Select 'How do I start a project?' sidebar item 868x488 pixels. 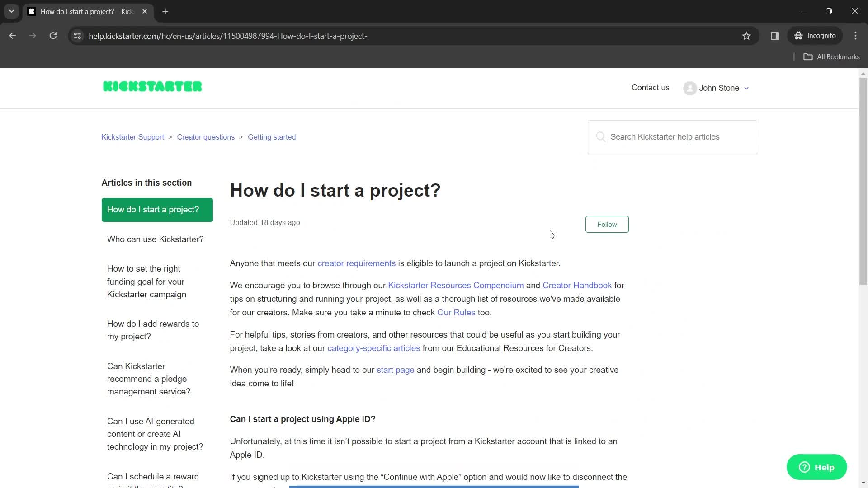[x=157, y=210]
